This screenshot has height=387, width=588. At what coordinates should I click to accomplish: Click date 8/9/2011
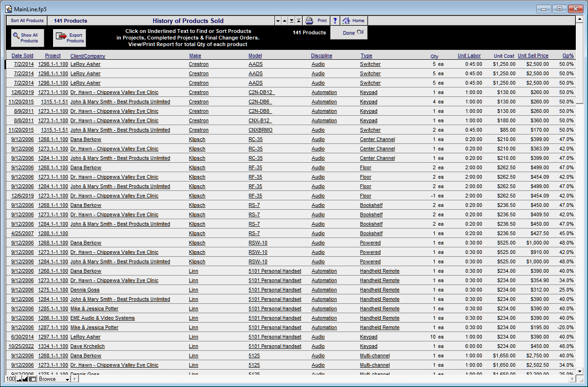click(24, 111)
